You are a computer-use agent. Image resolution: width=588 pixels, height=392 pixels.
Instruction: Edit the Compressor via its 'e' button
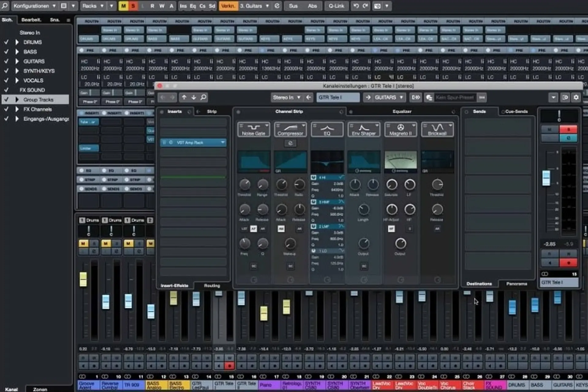290,143
